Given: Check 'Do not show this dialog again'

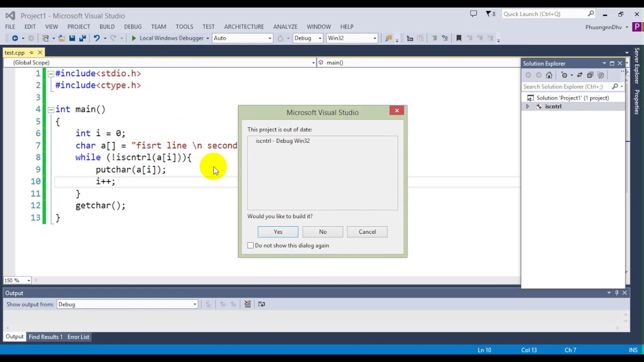Looking at the screenshot, I should pos(251,245).
